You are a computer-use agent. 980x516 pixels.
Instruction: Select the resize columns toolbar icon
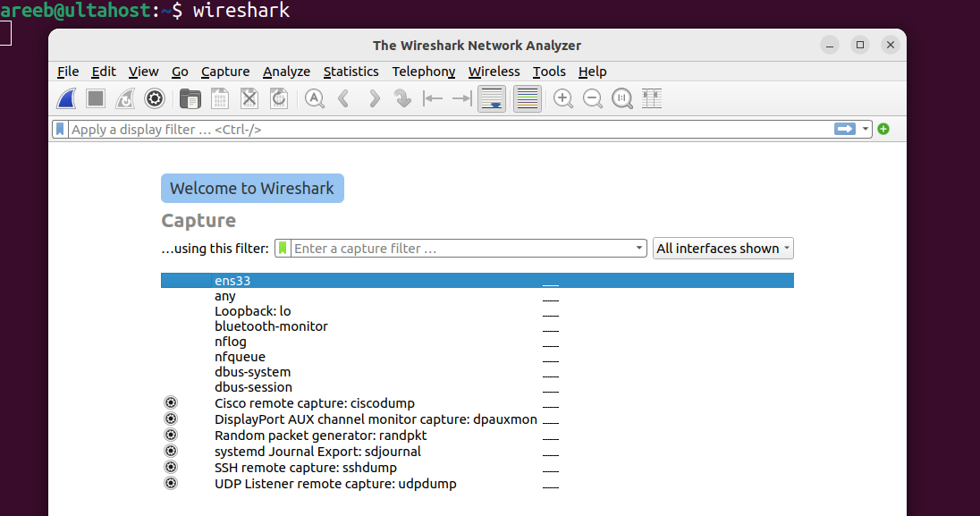(x=652, y=99)
